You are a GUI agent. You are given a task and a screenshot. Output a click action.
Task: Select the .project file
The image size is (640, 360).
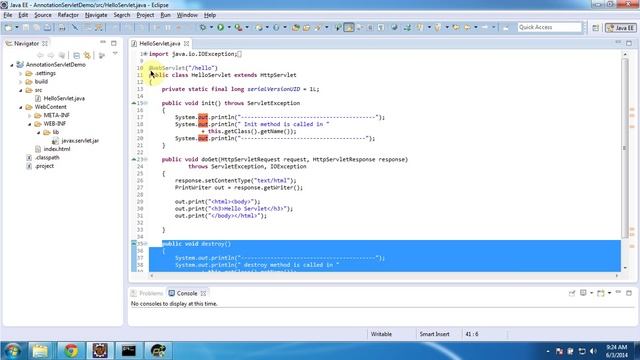(44, 166)
